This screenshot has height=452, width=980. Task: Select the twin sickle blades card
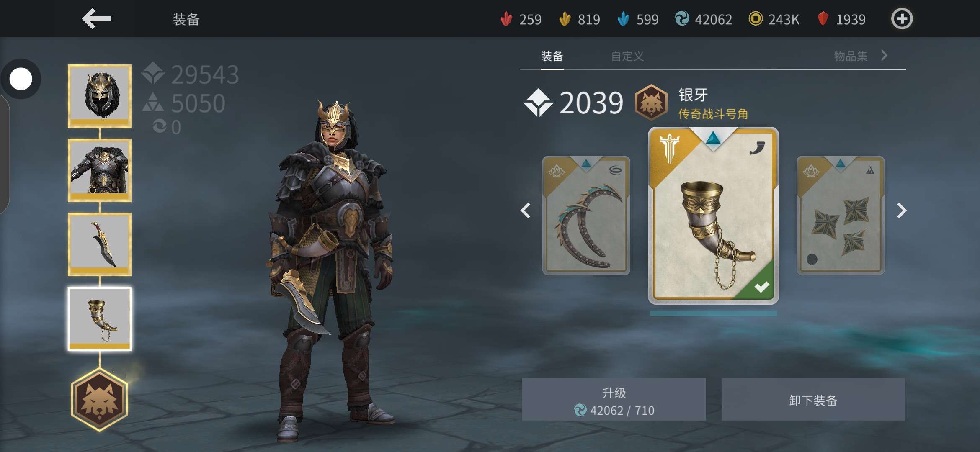(x=586, y=216)
